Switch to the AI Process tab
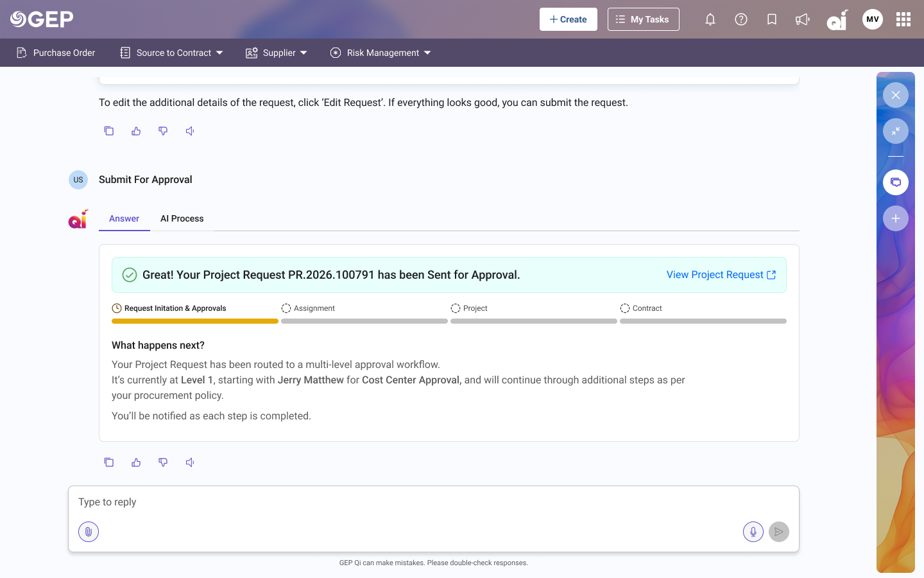 point(182,218)
